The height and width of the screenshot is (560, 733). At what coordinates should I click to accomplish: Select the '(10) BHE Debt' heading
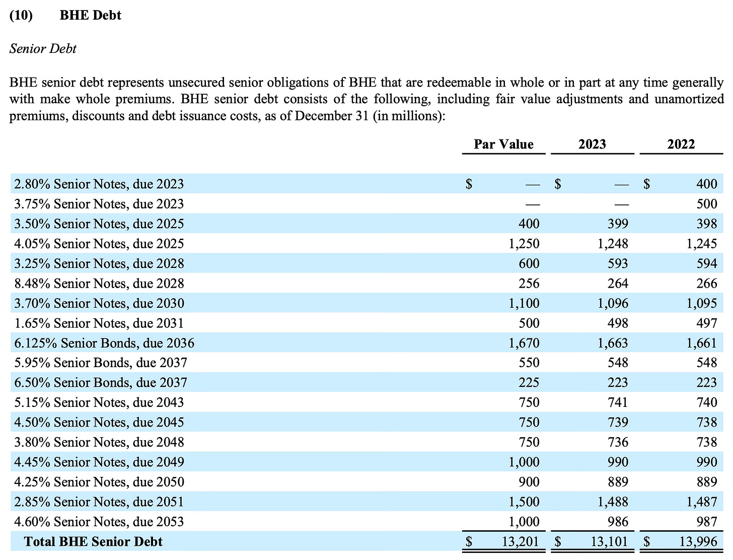[x=65, y=15]
